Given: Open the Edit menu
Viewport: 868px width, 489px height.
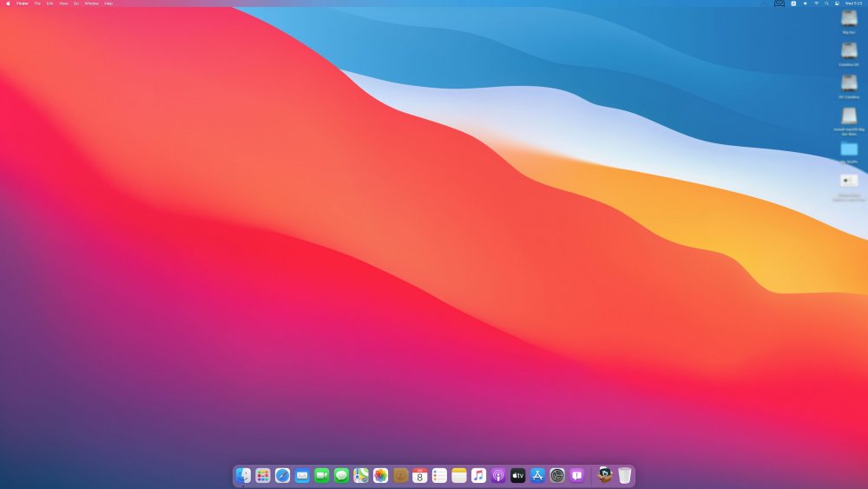Looking at the screenshot, I should point(49,3).
